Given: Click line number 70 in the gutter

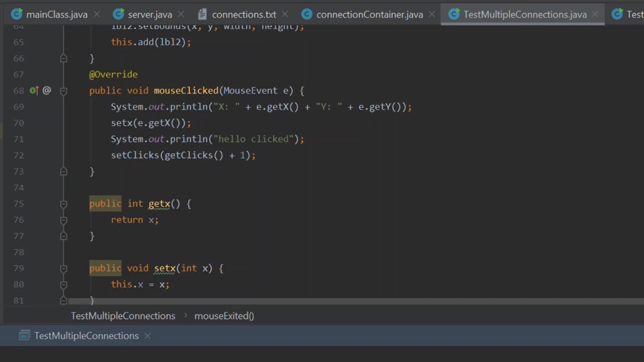Looking at the screenshot, I should 19,123.
